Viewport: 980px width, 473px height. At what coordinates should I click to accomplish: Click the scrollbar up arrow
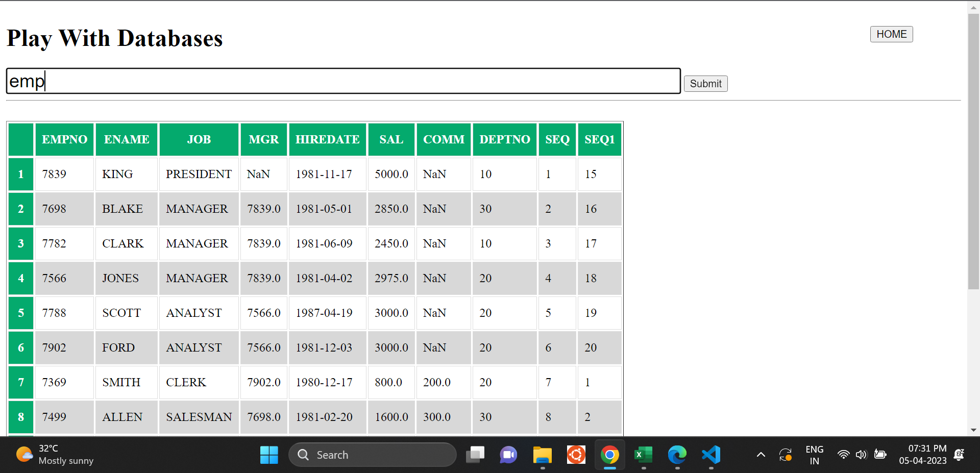(973, 7)
